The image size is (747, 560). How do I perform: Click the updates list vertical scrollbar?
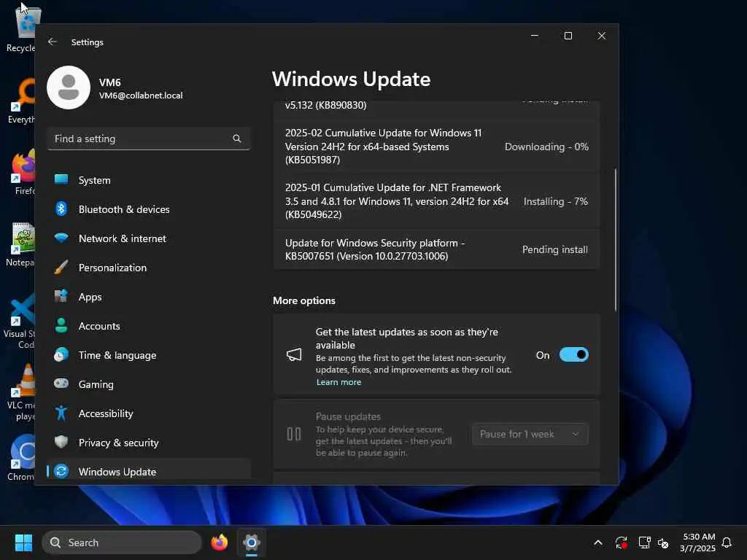point(615,239)
